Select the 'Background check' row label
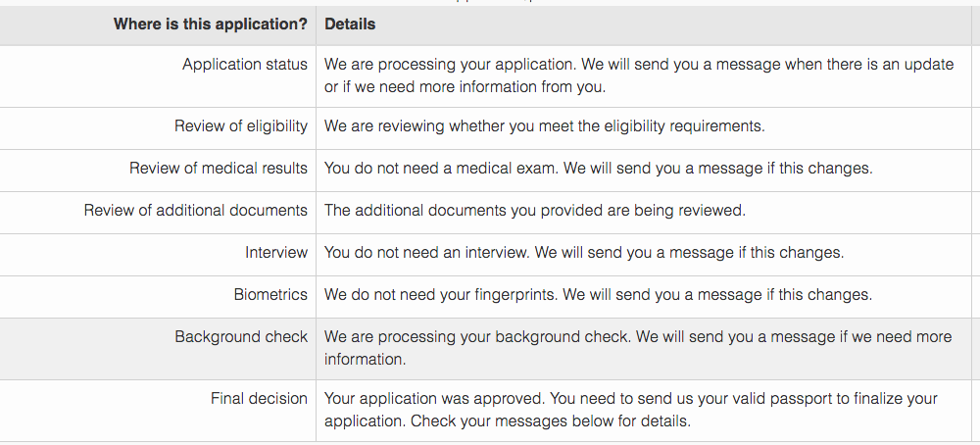Viewport: 980px width, 445px height. 241,337
